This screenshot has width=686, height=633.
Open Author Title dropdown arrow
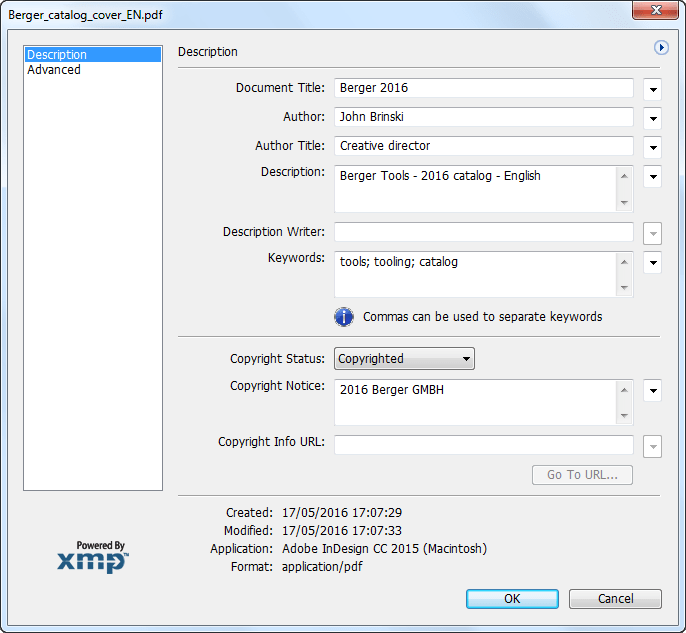pos(652,147)
